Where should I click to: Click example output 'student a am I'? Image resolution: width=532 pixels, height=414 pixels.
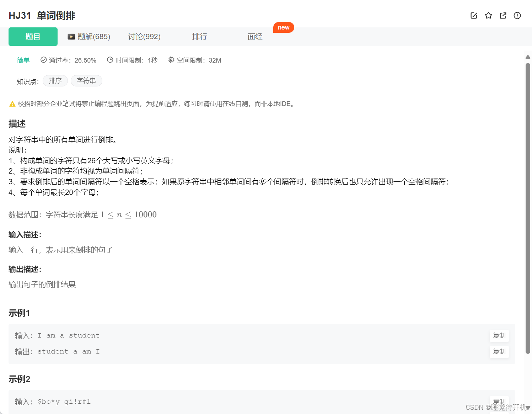pyautogui.click(x=69, y=351)
